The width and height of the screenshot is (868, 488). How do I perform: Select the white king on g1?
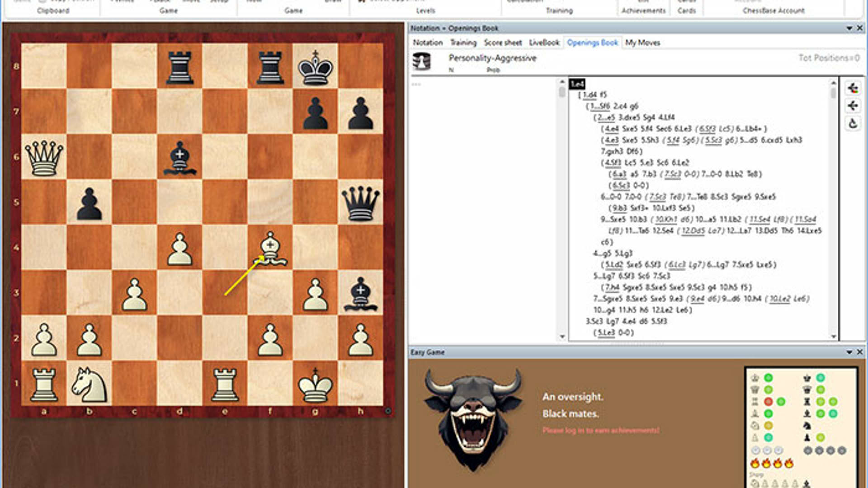click(315, 385)
